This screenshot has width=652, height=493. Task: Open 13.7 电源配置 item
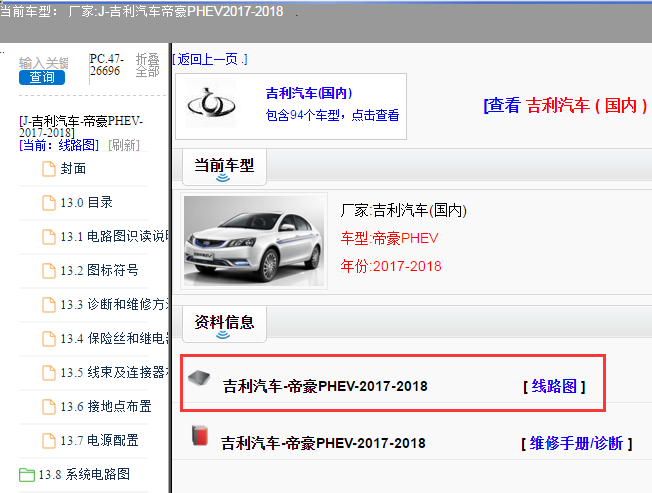point(99,440)
